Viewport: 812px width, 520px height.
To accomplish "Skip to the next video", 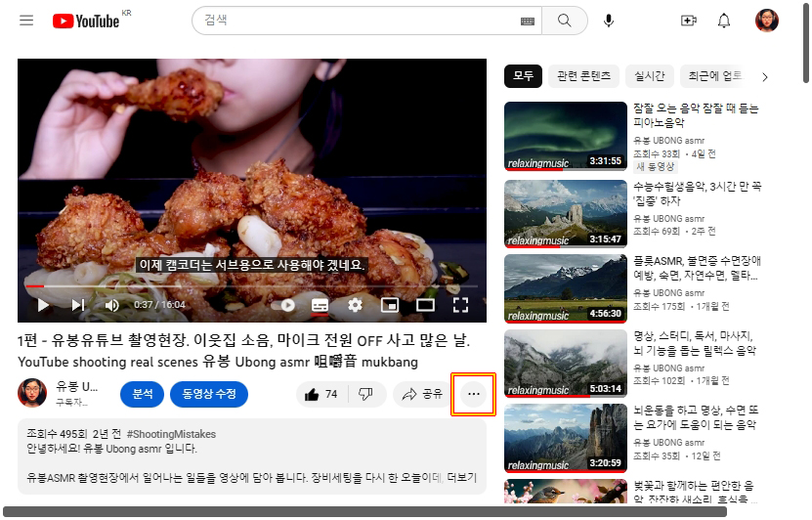I will [x=78, y=305].
